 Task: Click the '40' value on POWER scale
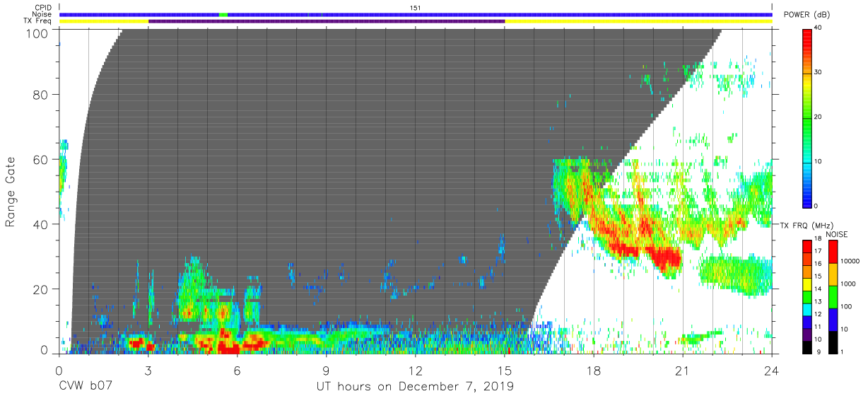[x=819, y=28]
